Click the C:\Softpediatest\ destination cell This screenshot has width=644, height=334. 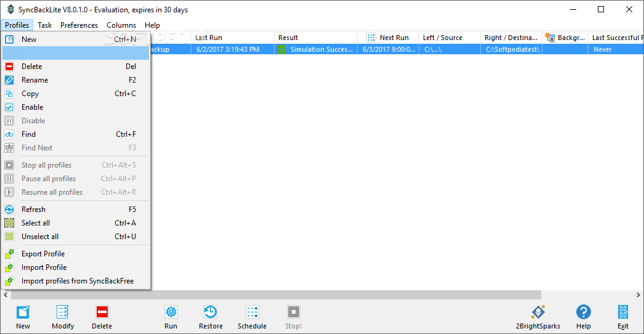512,49
